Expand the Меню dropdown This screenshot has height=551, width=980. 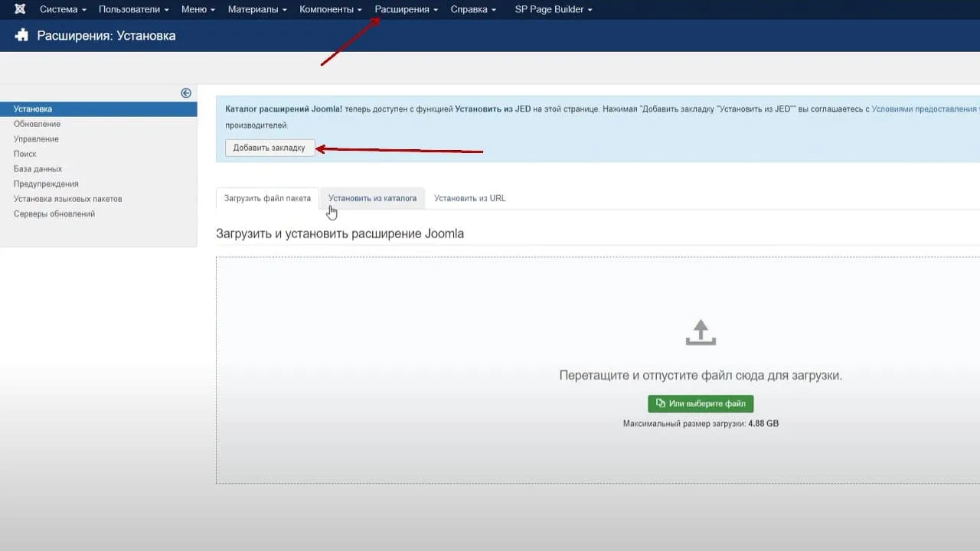coord(198,9)
